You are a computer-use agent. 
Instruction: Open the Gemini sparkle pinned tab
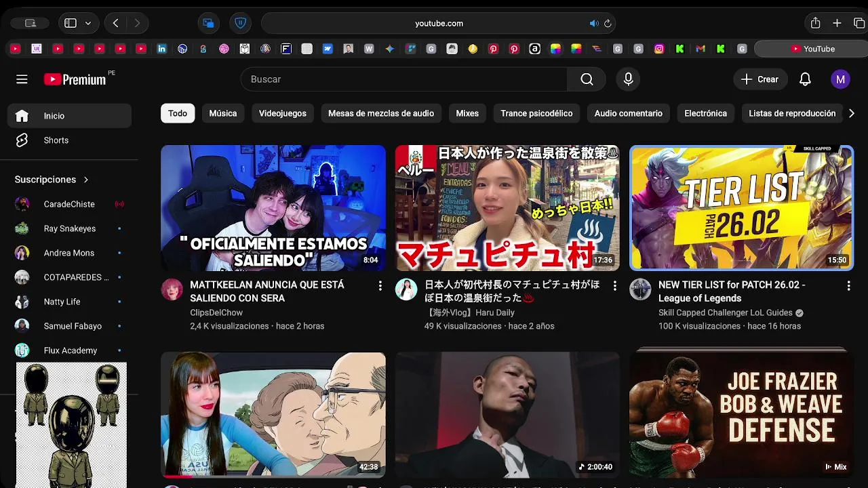(x=389, y=49)
